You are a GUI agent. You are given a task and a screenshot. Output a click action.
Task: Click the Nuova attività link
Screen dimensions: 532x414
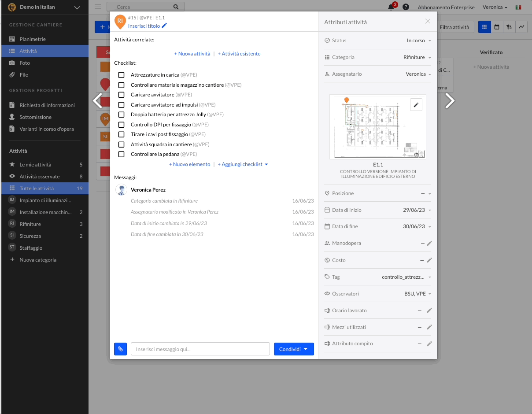click(192, 54)
